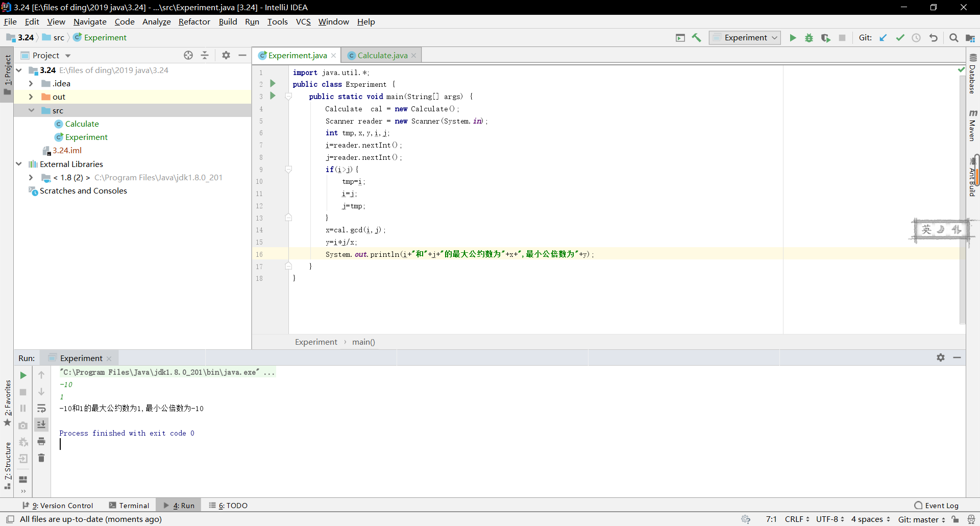Click the Git: master branch widget
This screenshot has width=980, height=526.
coord(921,519)
